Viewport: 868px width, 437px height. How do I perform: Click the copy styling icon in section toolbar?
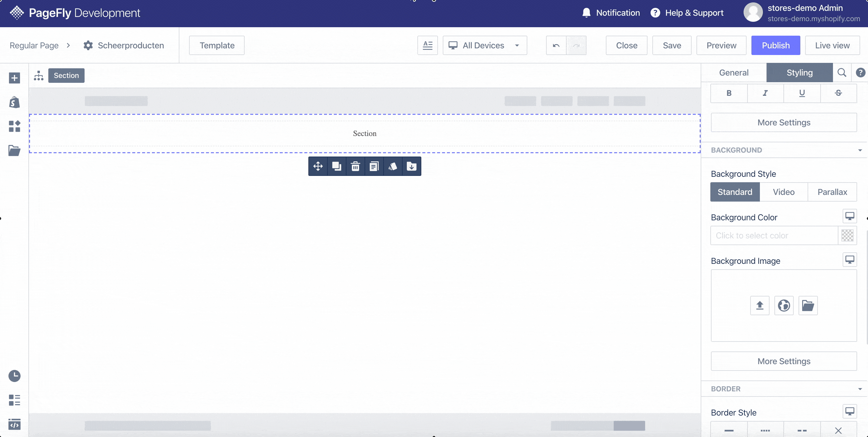[393, 166]
